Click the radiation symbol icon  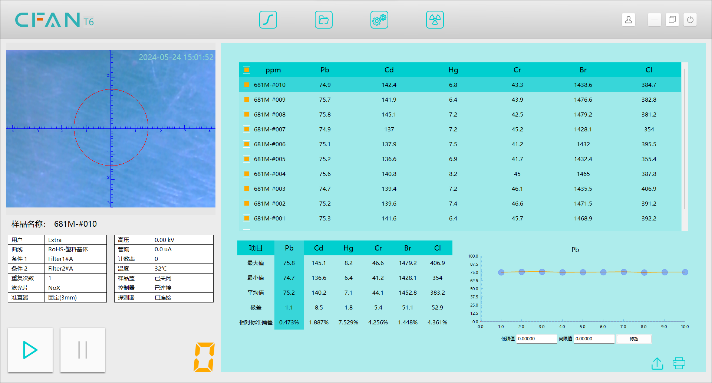tap(435, 20)
